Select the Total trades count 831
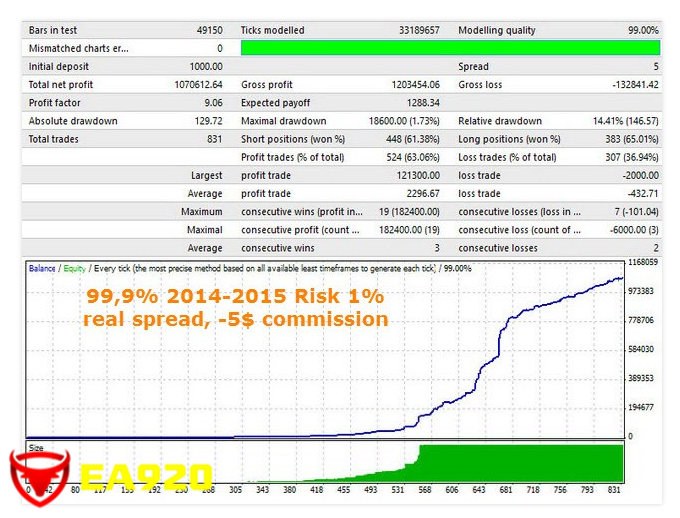 point(214,139)
